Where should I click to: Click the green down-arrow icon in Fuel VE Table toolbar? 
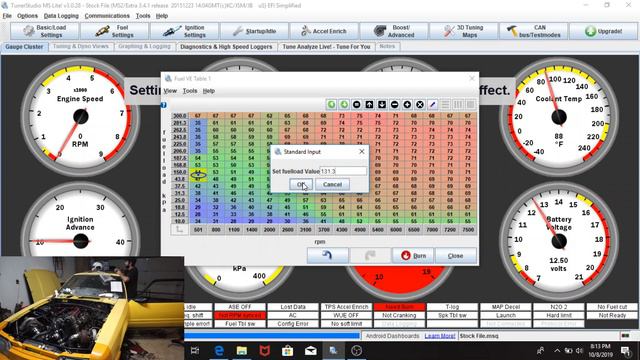point(344,104)
